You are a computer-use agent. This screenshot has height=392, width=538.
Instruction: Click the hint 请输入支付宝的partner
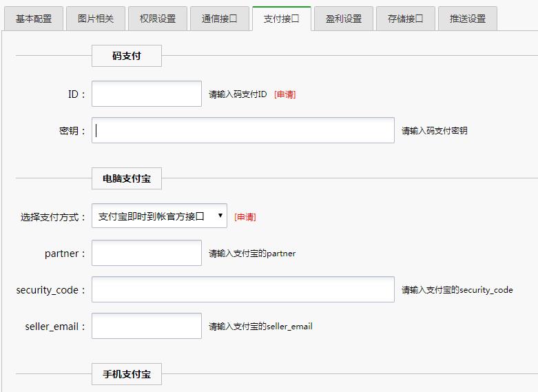click(x=252, y=254)
